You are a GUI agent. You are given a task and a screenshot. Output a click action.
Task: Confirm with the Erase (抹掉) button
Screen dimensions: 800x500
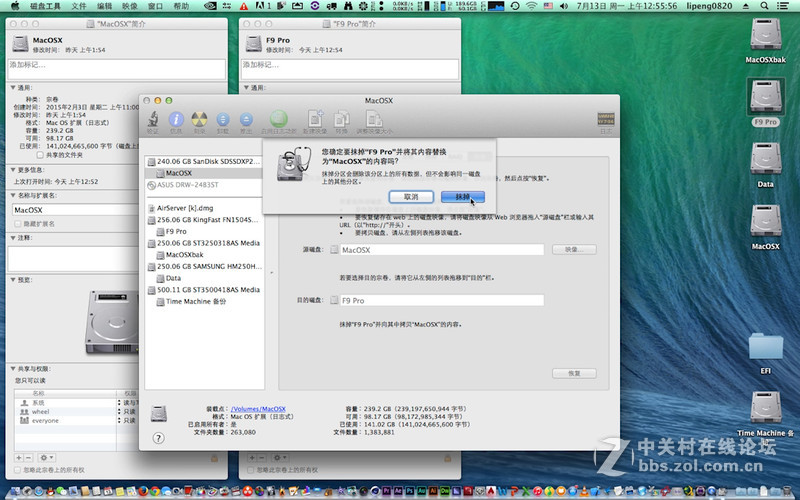coord(462,197)
